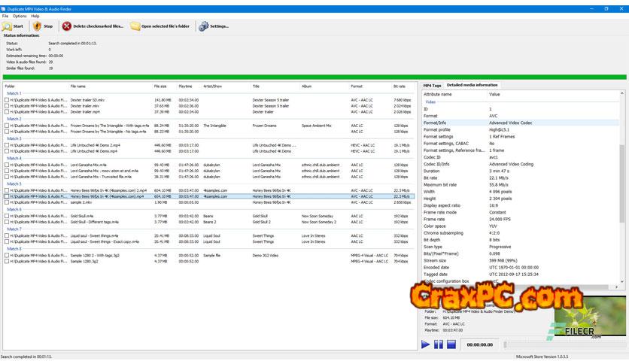Check the Frozen Dreams - No tags.m4a checkbox
The height and width of the screenshot is (364, 629).
click(x=7, y=132)
